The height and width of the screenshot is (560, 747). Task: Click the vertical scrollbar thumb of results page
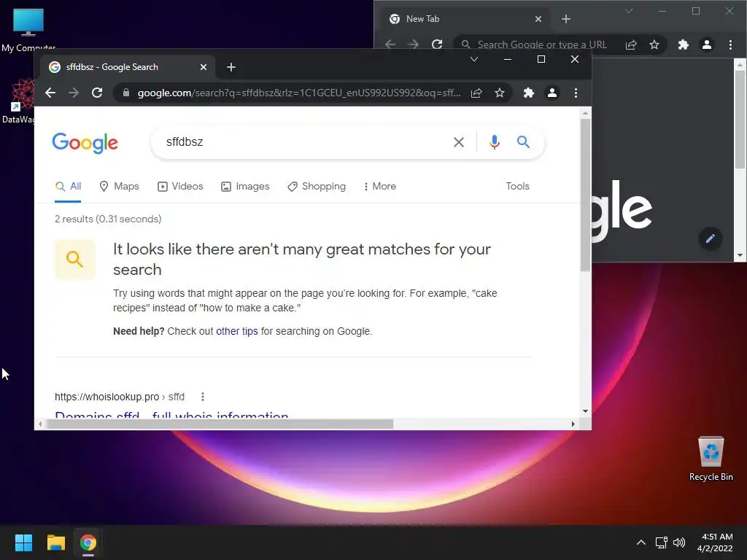click(x=586, y=195)
